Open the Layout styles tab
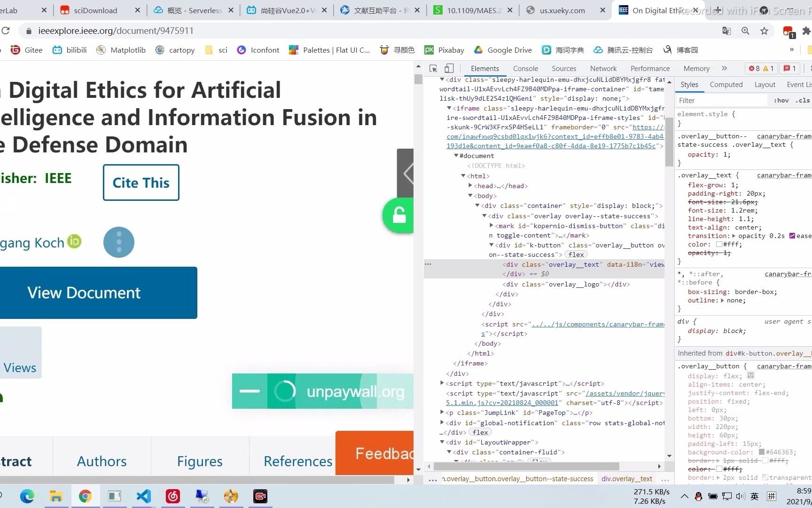Screen dimensions: 812x508 tap(765, 85)
